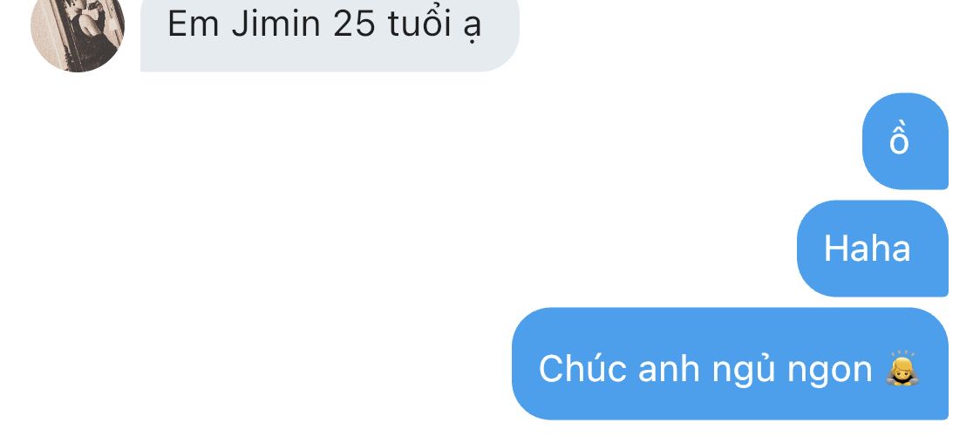Select the 'Chúc anh ngủ ngon' message bubble
This screenshot has height=437, width=980.
coord(730,363)
